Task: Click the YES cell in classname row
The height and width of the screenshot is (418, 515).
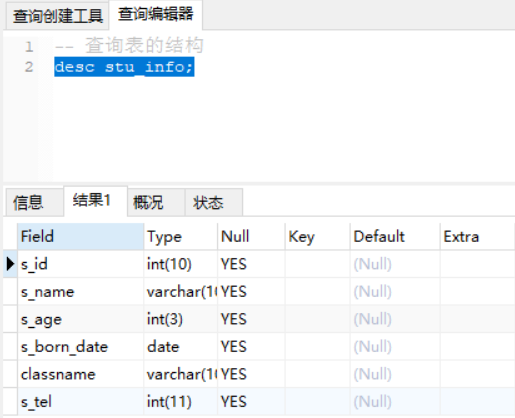Action: point(251,374)
